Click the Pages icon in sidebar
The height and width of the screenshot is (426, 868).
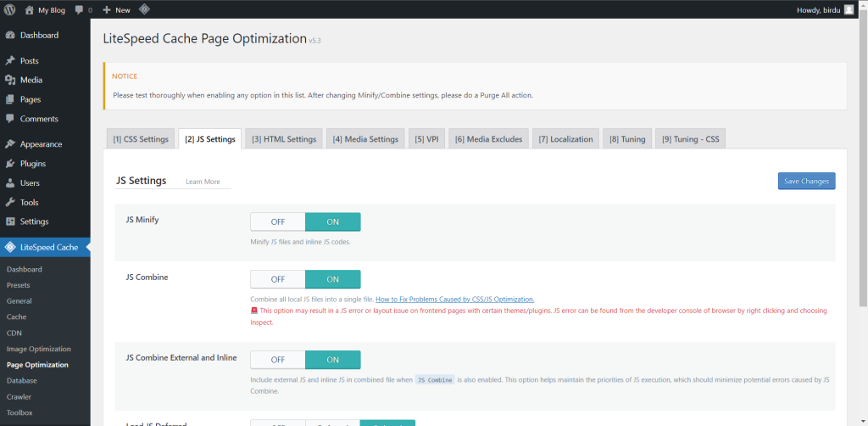click(10, 99)
